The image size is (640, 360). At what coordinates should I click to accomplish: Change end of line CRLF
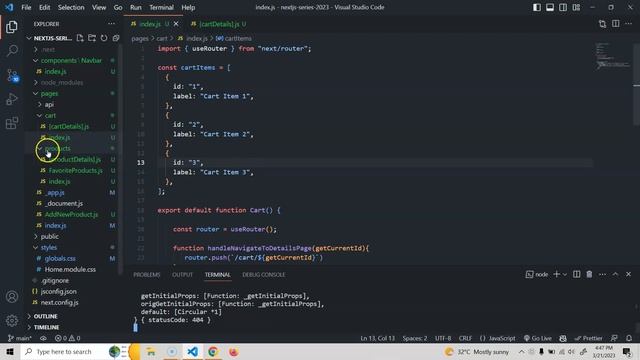[465, 338]
